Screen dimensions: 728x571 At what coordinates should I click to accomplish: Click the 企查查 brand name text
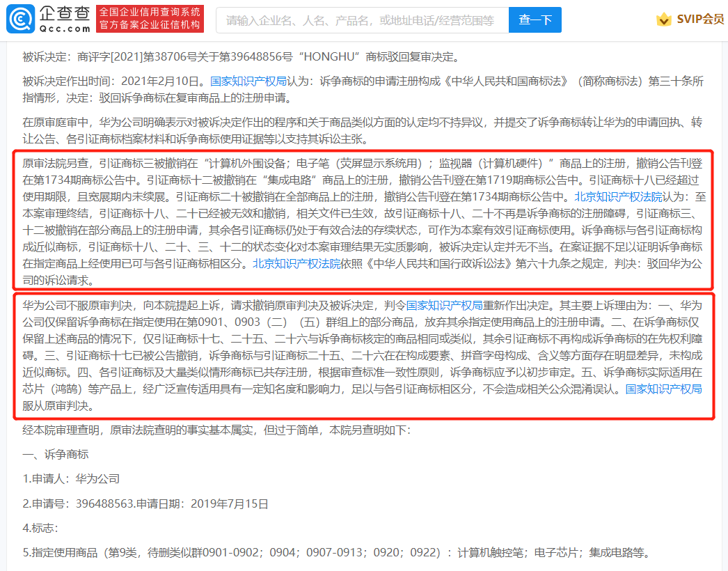pos(65,13)
